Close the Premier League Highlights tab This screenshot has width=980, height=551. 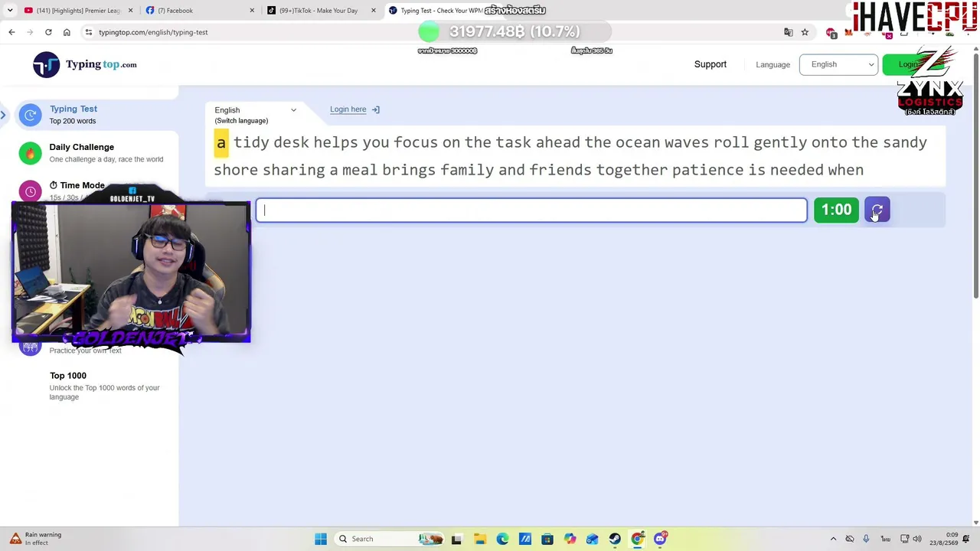pyautogui.click(x=131, y=11)
